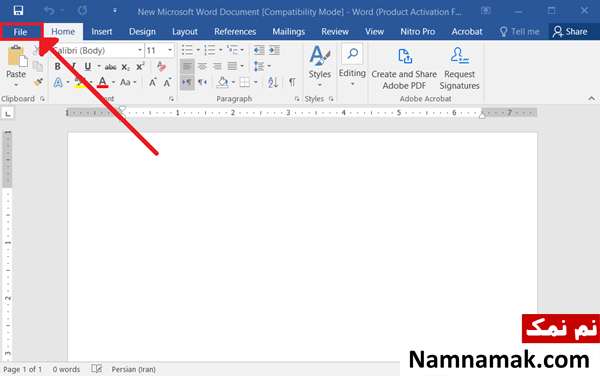Open the Customize Quick Access Toolbar dropdown
Screen dimensions: 600x376
click(114, 11)
